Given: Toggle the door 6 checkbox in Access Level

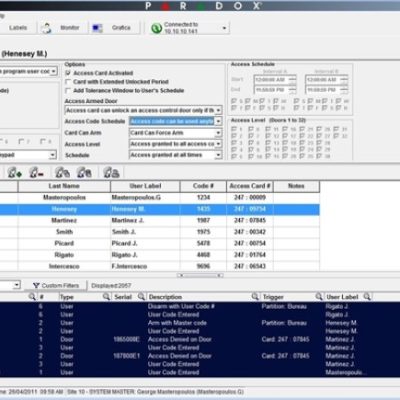Looking at the screenshot, I should [x=251, y=129].
